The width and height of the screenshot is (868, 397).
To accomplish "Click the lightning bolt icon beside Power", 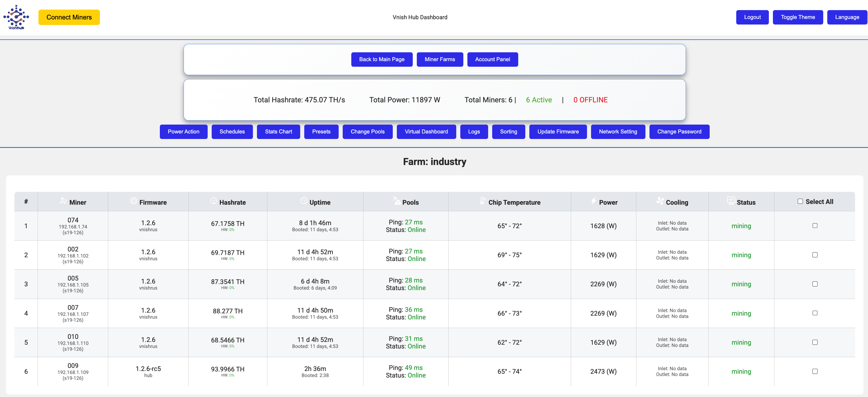I will [x=593, y=201].
